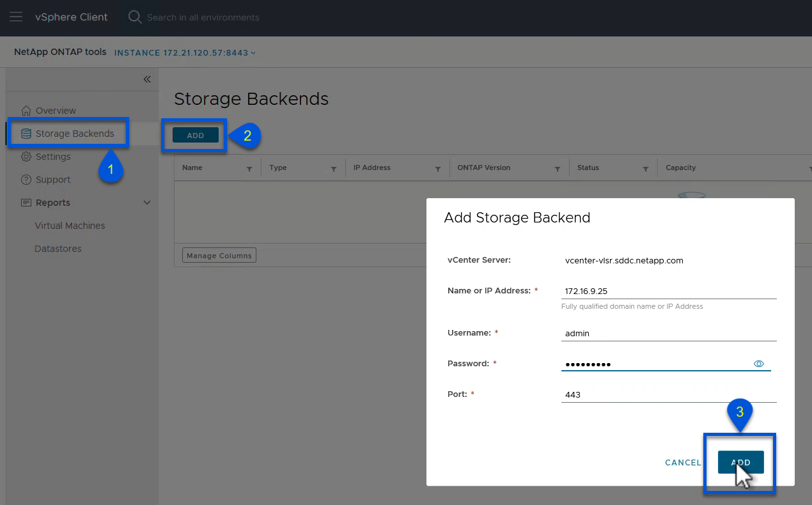The image size is (812, 505).
Task: Filter the ONTAP Version column
Action: coord(558,169)
